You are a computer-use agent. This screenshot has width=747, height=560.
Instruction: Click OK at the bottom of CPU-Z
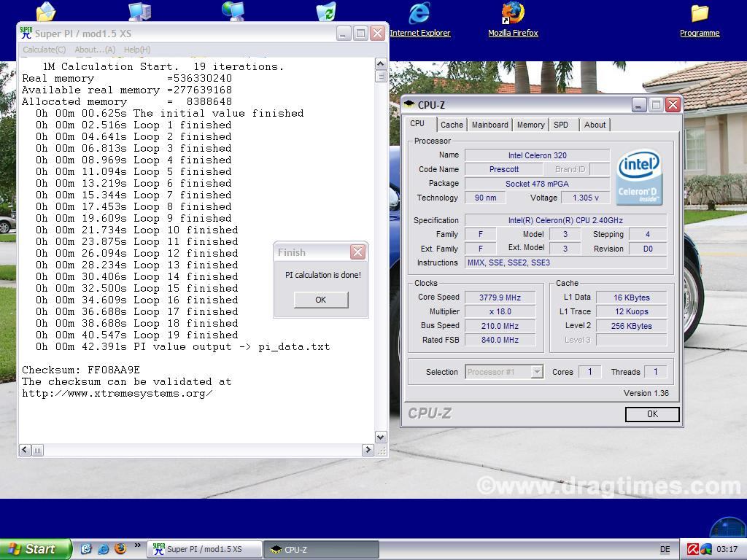coord(652,414)
